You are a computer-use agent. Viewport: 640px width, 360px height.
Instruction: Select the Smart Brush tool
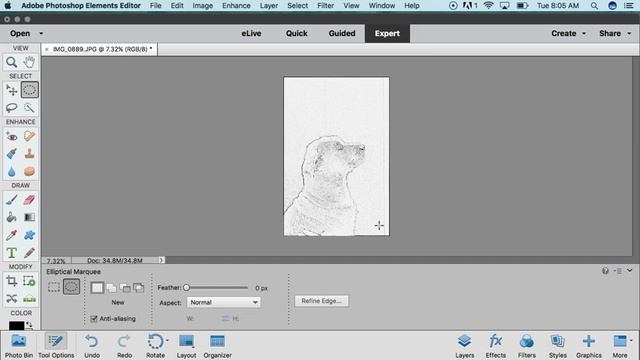coord(11,154)
